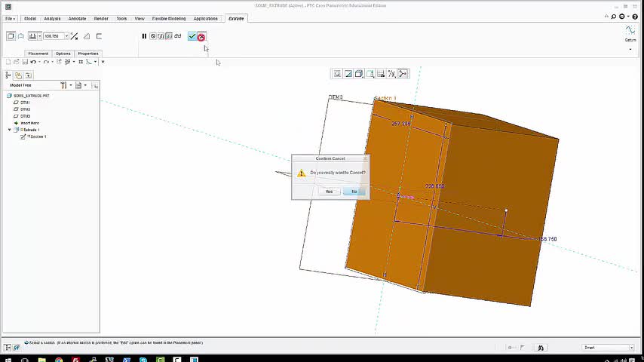The image size is (644, 362).
Task: Click the Undo icon
Action: [33, 62]
